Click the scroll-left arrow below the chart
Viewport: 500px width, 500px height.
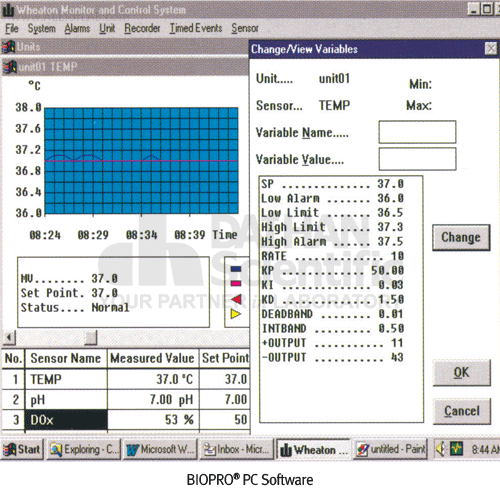coord(9,338)
